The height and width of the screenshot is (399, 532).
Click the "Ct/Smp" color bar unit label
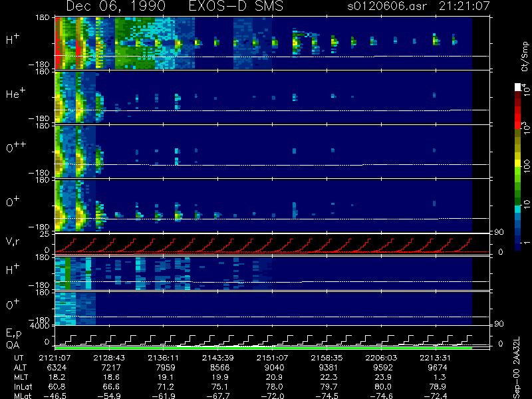coord(525,57)
